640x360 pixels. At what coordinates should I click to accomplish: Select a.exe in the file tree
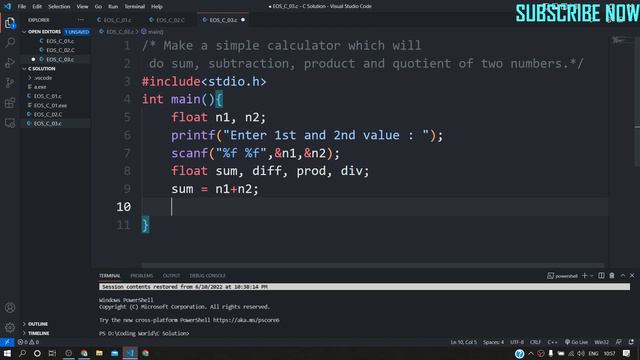pyautogui.click(x=40, y=87)
